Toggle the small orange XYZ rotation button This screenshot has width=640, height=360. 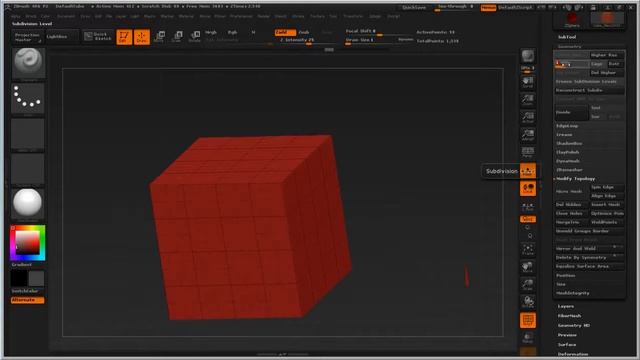528,219
